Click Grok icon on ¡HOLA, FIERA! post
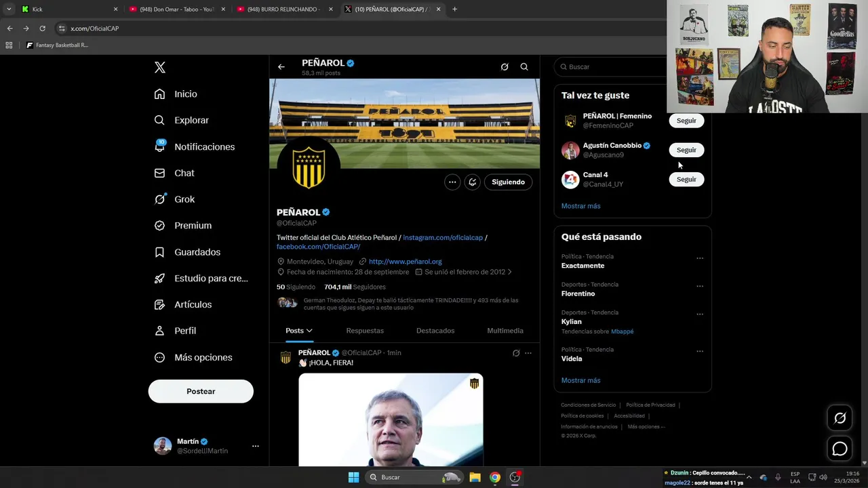Viewport: 868px width, 488px height. (x=516, y=353)
